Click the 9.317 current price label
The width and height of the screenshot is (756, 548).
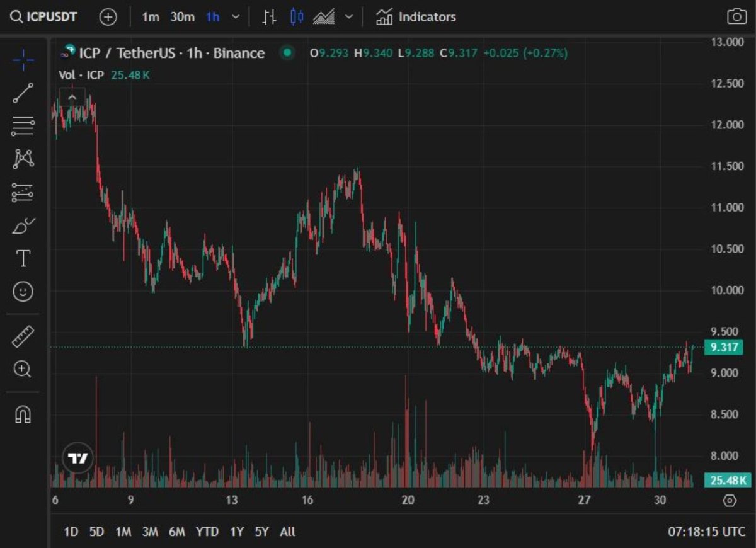point(724,347)
